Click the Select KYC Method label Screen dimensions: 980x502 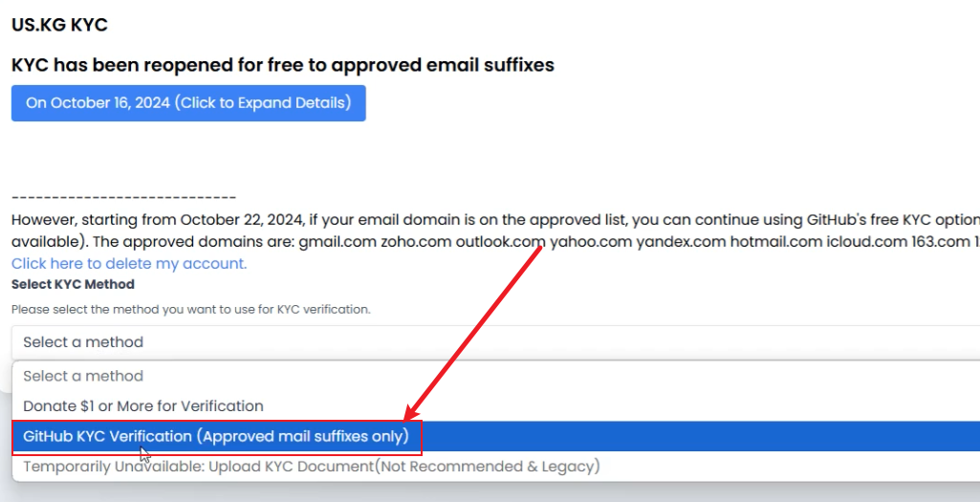[x=73, y=284]
